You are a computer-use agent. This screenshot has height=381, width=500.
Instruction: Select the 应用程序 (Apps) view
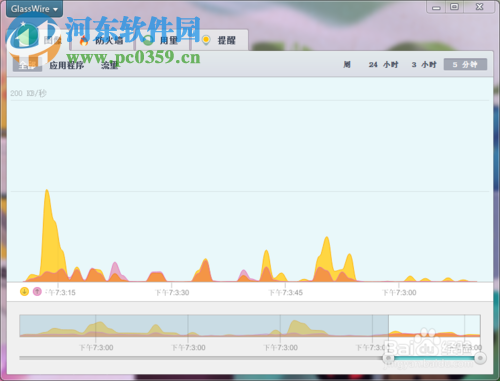67,65
